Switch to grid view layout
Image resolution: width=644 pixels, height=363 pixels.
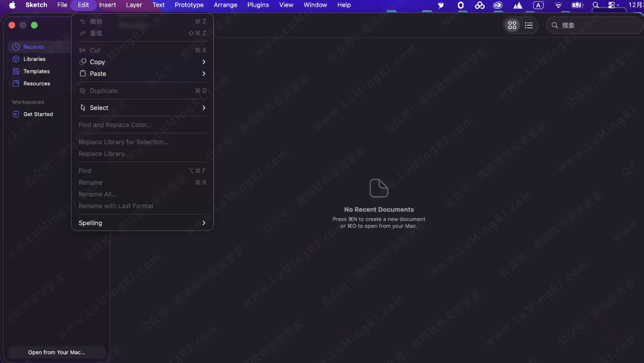pyautogui.click(x=512, y=26)
